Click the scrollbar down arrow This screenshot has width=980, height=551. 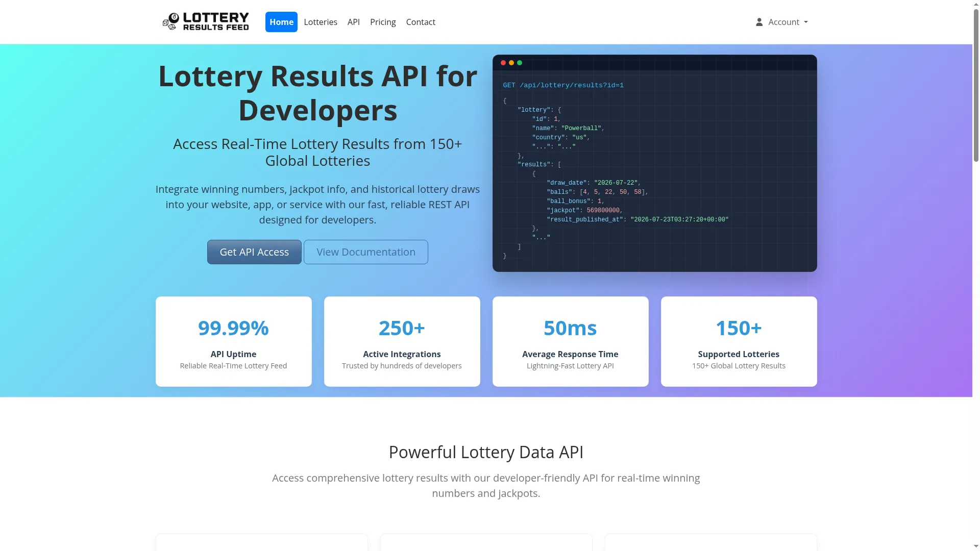pyautogui.click(x=976, y=546)
